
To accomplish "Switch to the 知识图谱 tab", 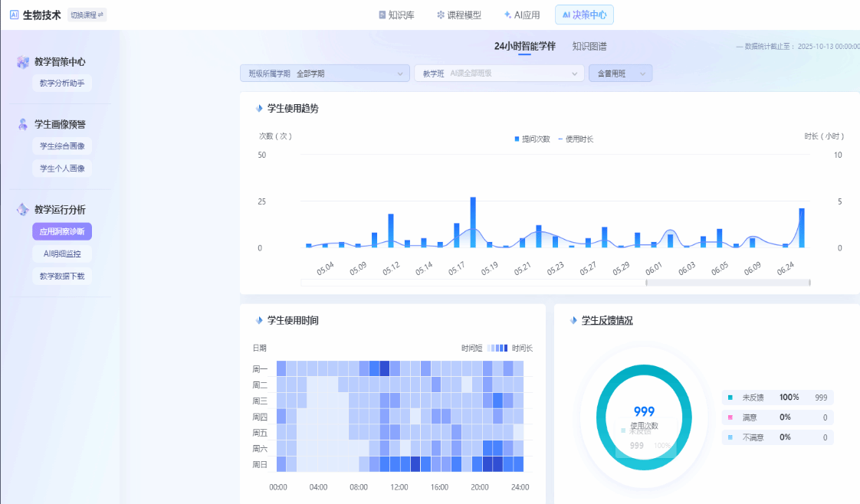I will click(x=589, y=46).
